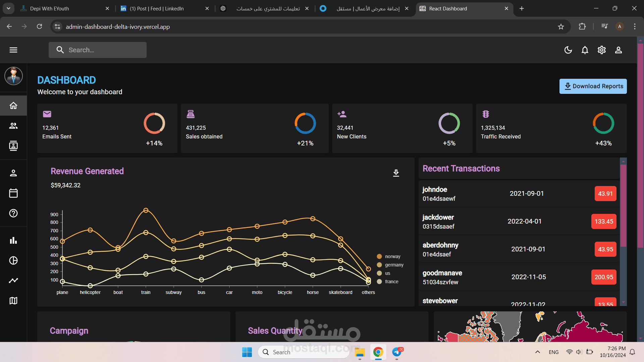Image resolution: width=644 pixels, height=362 pixels.
Task: Open the FAQ help page
Action: click(x=13, y=214)
